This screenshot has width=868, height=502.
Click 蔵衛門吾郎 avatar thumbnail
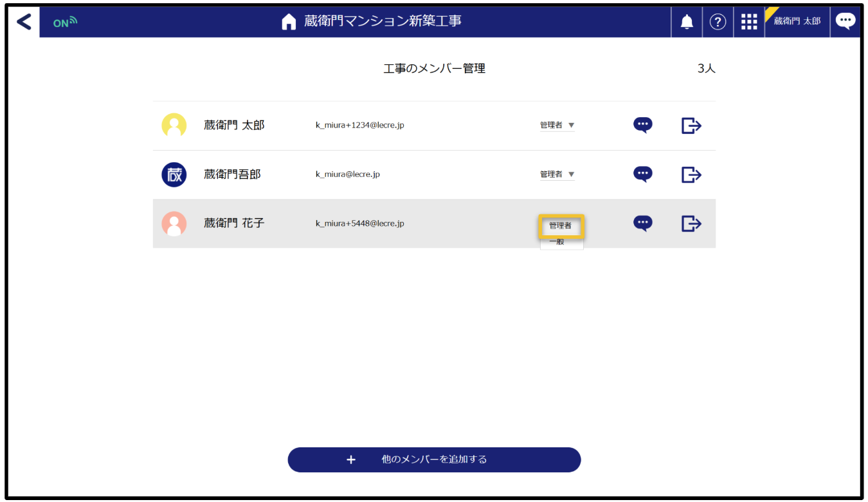[x=174, y=174]
